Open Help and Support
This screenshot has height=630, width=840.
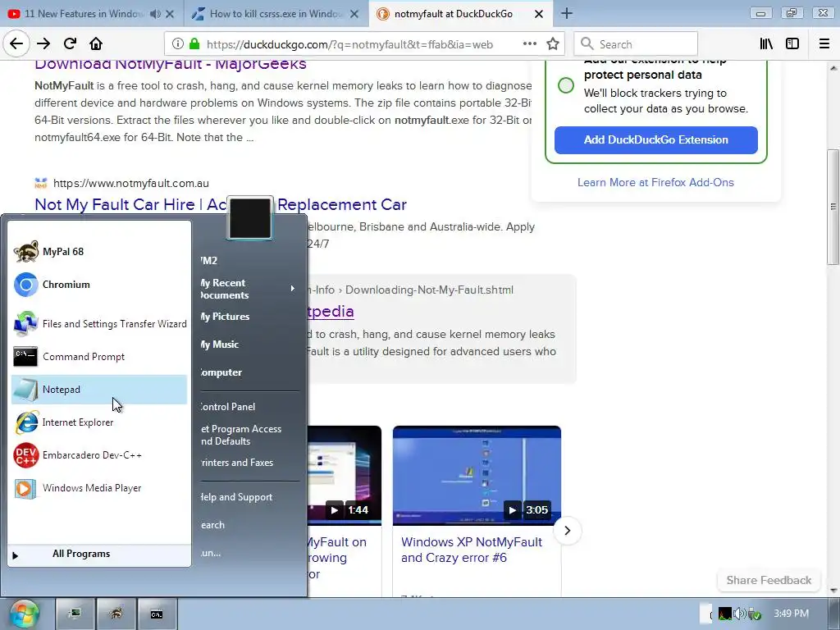[x=249, y=497]
